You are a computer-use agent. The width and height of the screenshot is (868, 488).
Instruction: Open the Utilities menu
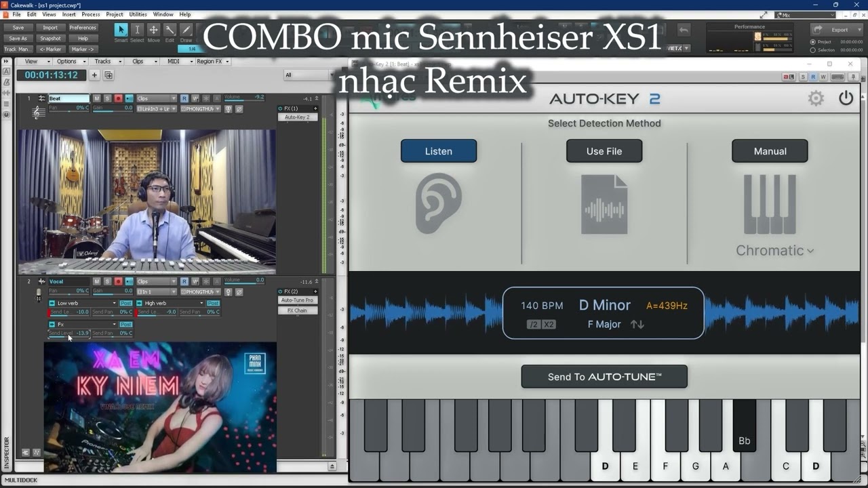[138, 14]
